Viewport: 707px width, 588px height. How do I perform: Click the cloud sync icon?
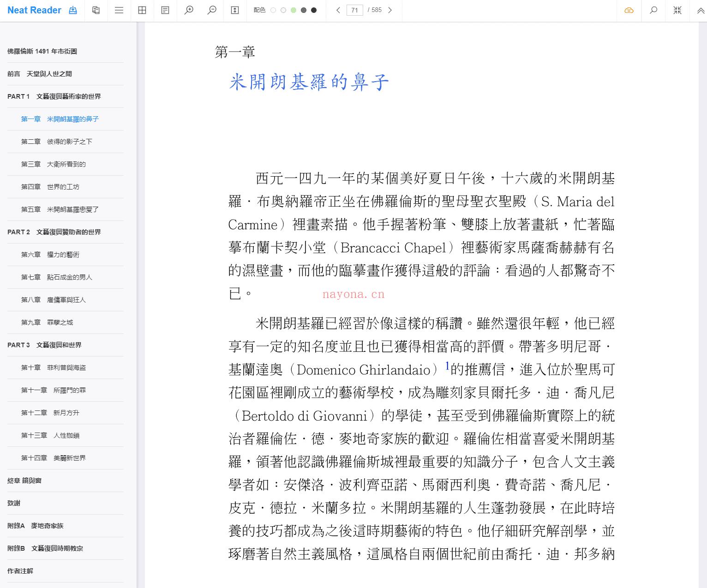[629, 10]
